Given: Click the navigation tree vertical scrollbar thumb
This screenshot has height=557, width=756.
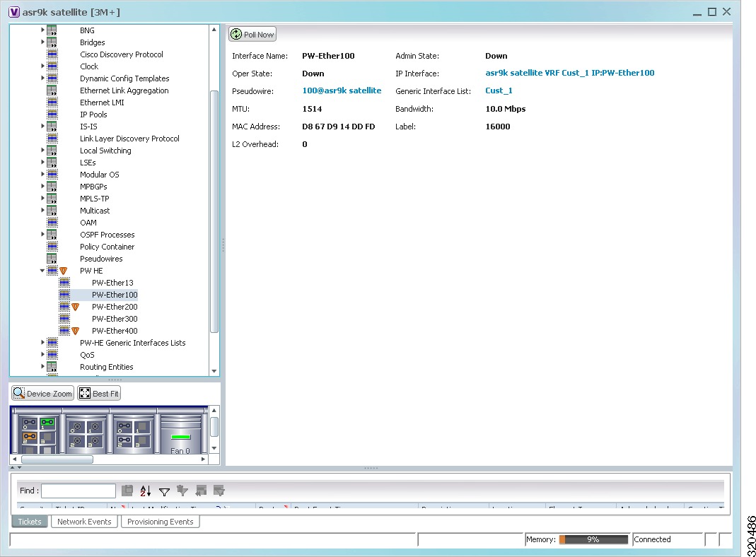Looking at the screenshot, I should coord(214,211).
